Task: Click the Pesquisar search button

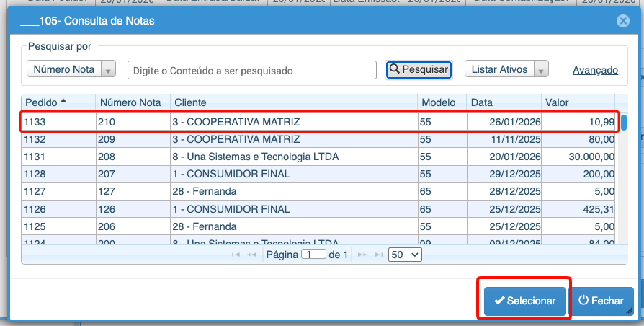Action: click(419, 70)
